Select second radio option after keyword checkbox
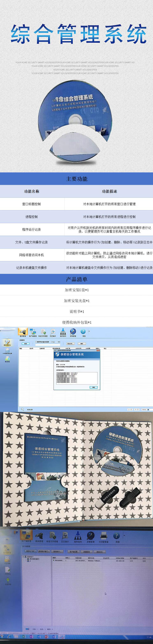Image resolution: width=153 pixels, height=644 pixels. click(x=57, y=342)
